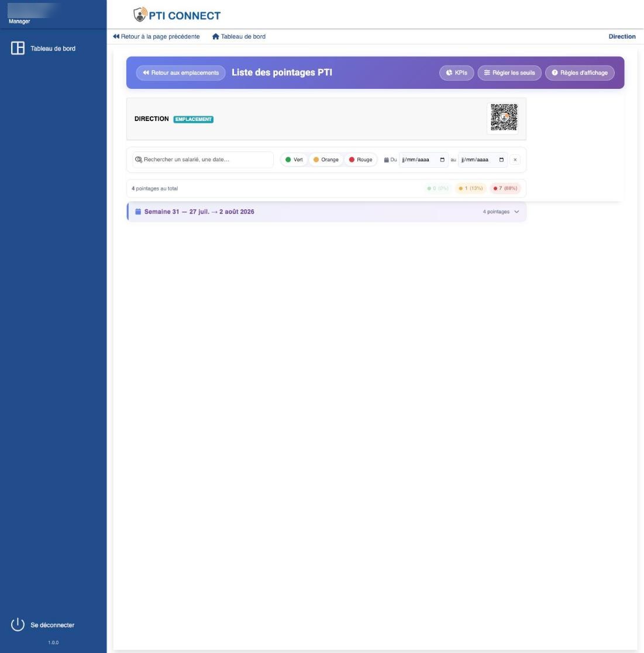Open the KPIs panel
644x653 pixels.
tap(457, 72)
